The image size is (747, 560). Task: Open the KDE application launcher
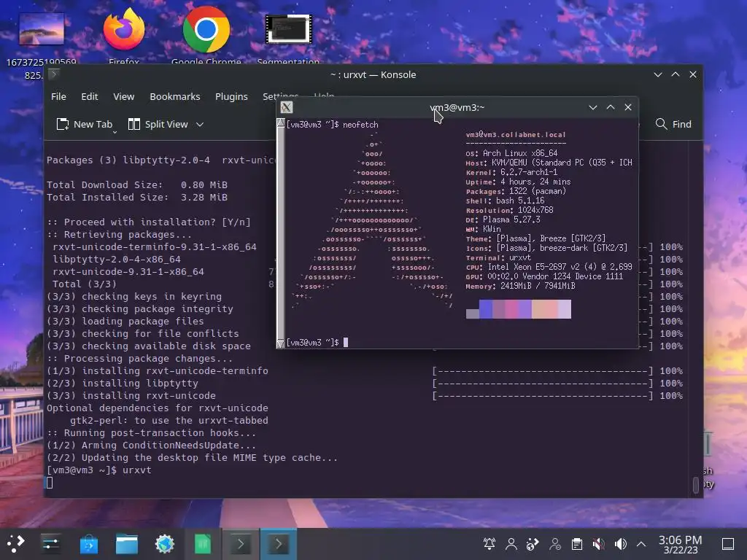pyautogui.click(x=15, y=543)
